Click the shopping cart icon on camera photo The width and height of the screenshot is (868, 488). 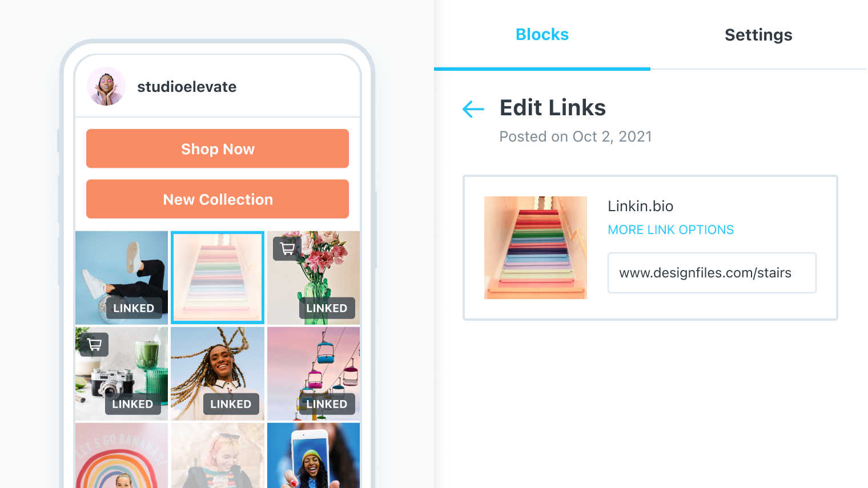[x=94, y=345]
